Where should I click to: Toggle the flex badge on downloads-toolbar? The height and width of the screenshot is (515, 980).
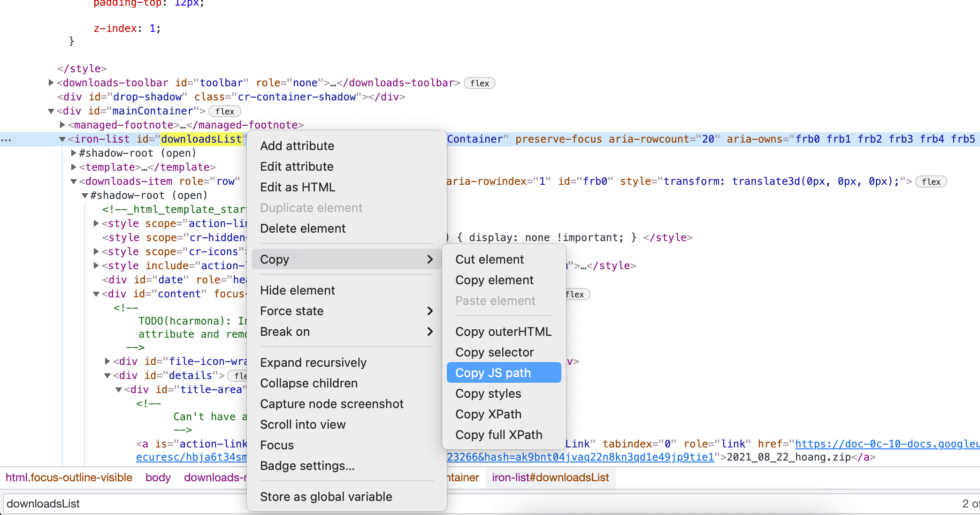coord(479,83)
